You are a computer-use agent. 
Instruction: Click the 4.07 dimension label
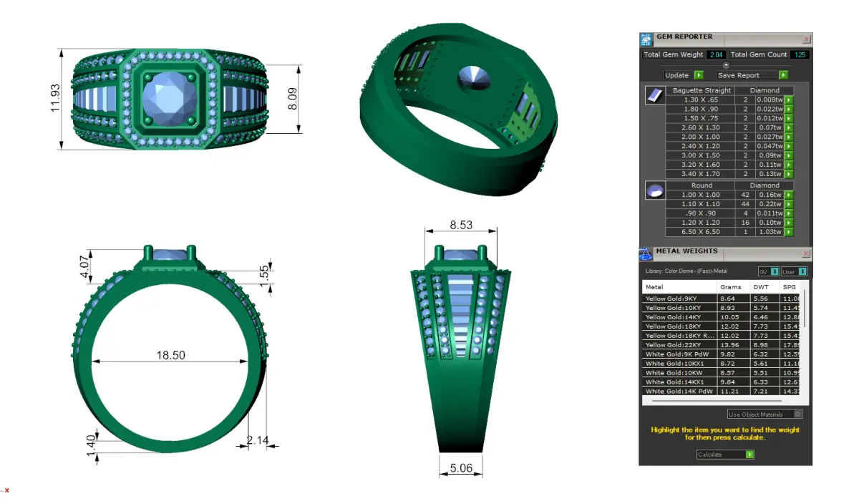click(84, 266)
